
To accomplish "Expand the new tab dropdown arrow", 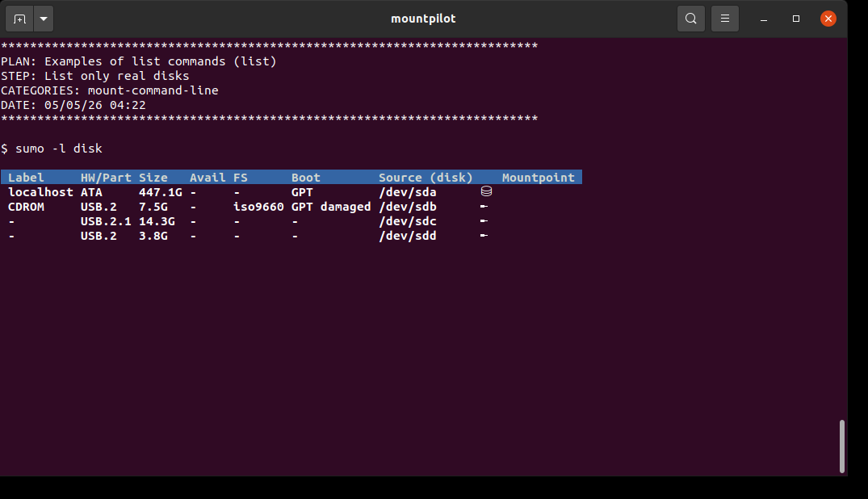I will (x=44, y=19).
